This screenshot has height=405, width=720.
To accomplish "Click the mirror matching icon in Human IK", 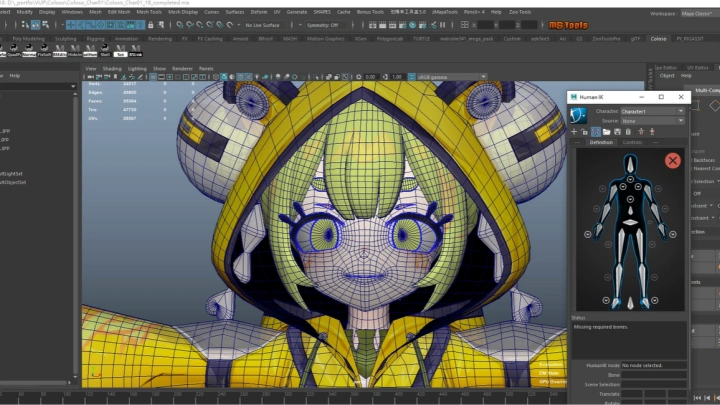I will pyautogui.click(x=596, y=132).
